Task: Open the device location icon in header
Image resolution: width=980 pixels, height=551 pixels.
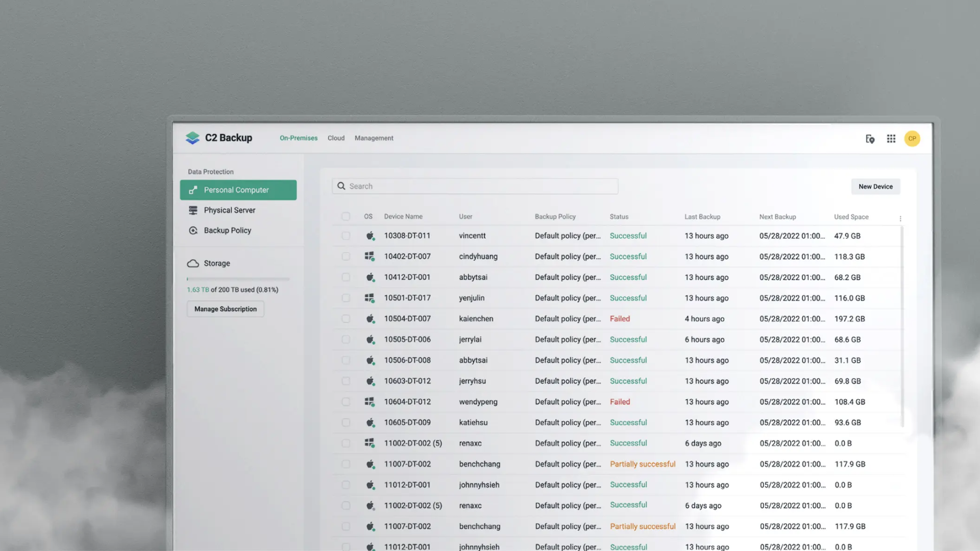Action: [x=870, y=139]
